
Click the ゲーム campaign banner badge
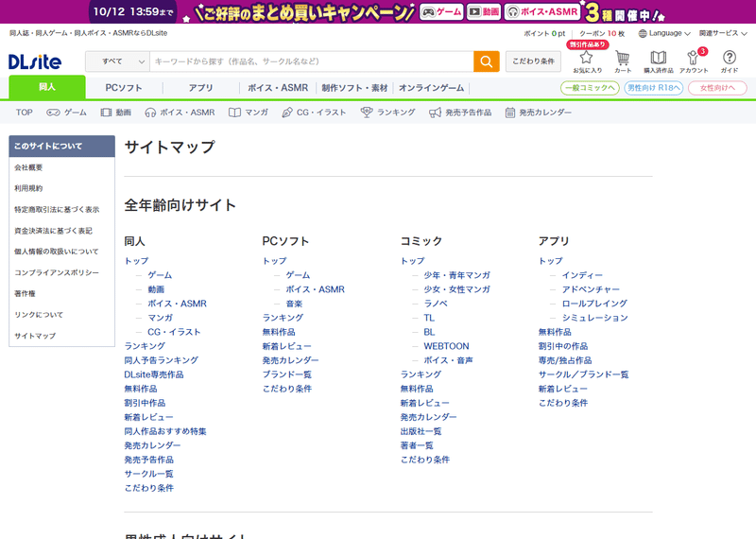coord(441,11)
